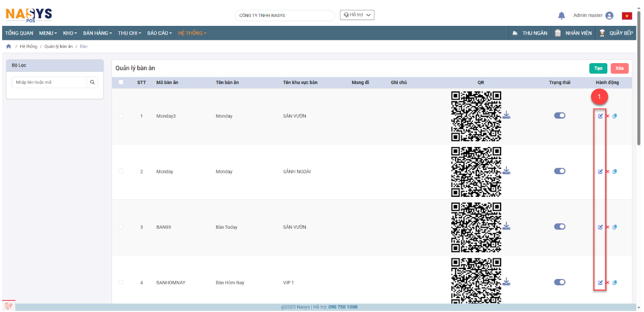Go to the home breadcrumb icon
The image size is (644, 312).
[8, 47]
